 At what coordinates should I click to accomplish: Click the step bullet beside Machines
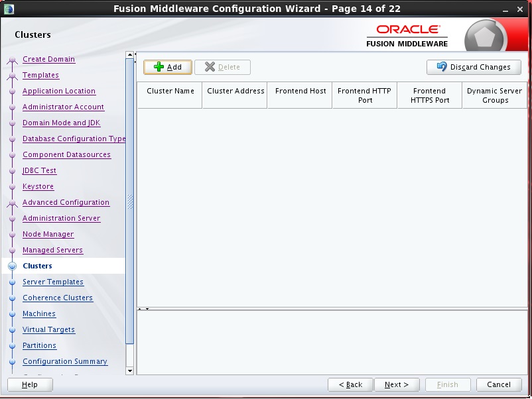12,314
